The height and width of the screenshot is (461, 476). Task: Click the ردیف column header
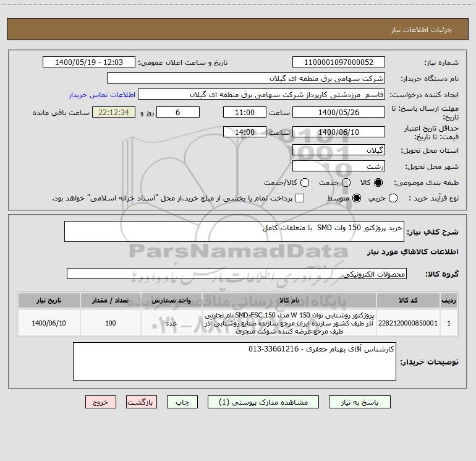click(449, 300)
